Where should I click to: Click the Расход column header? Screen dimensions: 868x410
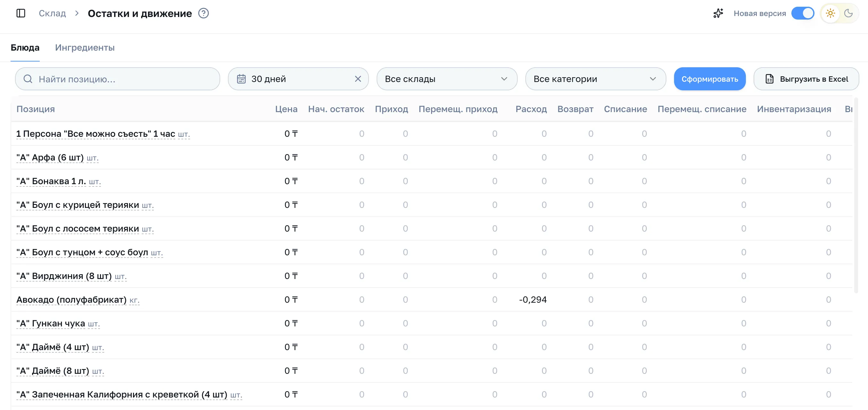531,109
